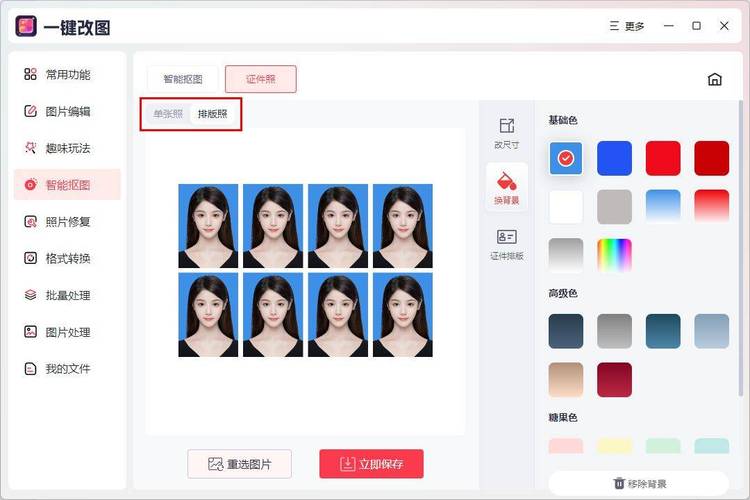Viewport: 750px width, 500px height.
Task: Close the 一键改图 window
Action: coord(724,26)
